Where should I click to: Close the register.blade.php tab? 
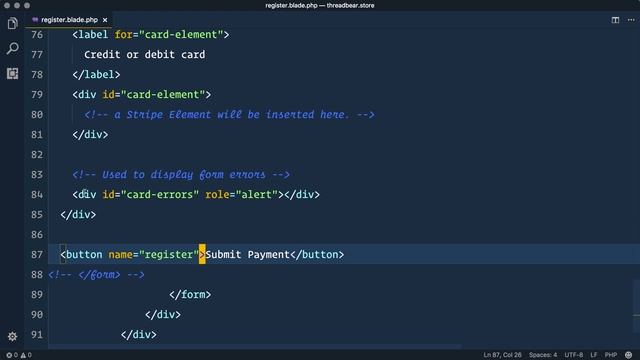pos(105,20)
